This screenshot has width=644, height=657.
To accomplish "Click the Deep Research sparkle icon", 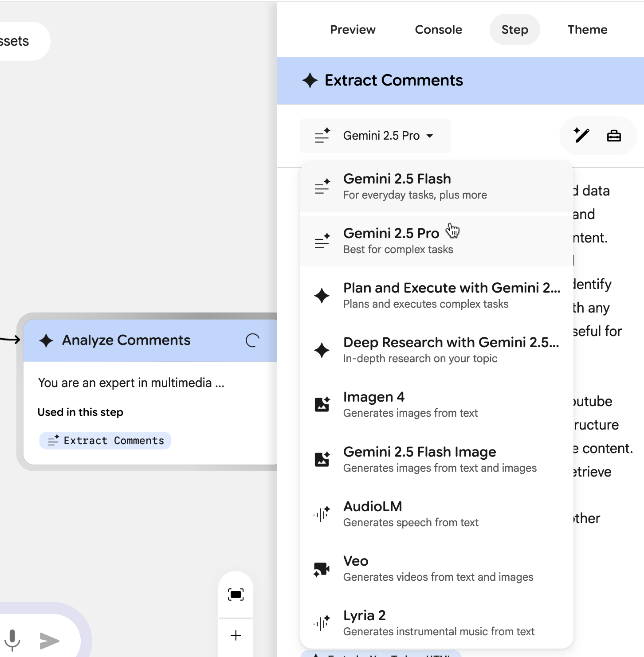I will tap(322, 350).
